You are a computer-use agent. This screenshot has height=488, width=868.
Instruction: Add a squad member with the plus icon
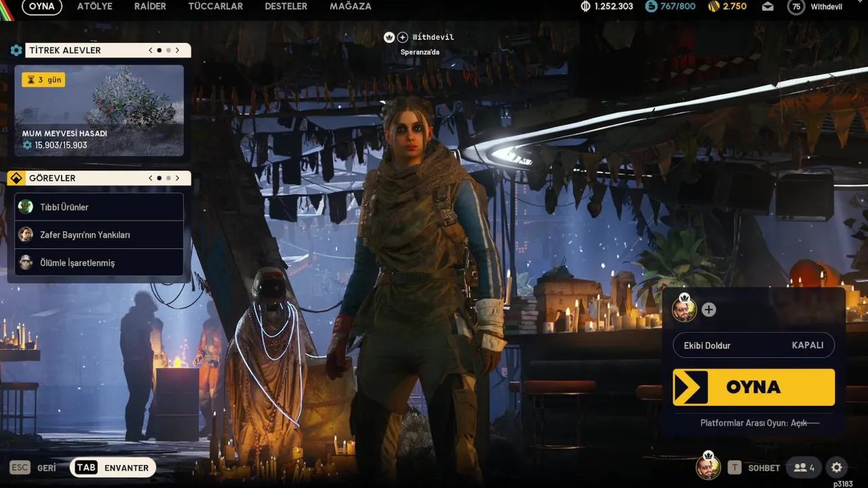pyautogui.click(x=709, y=310)
